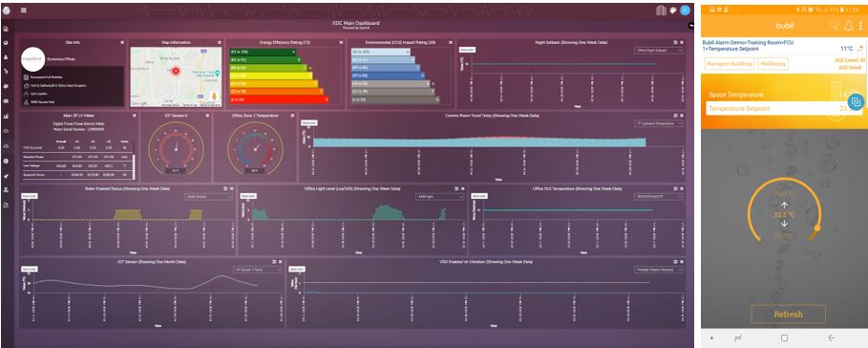This screenshot has height=348, width=868.
Task: Click Reset zoom on the Night Setback chart
Action: (467, 50)
